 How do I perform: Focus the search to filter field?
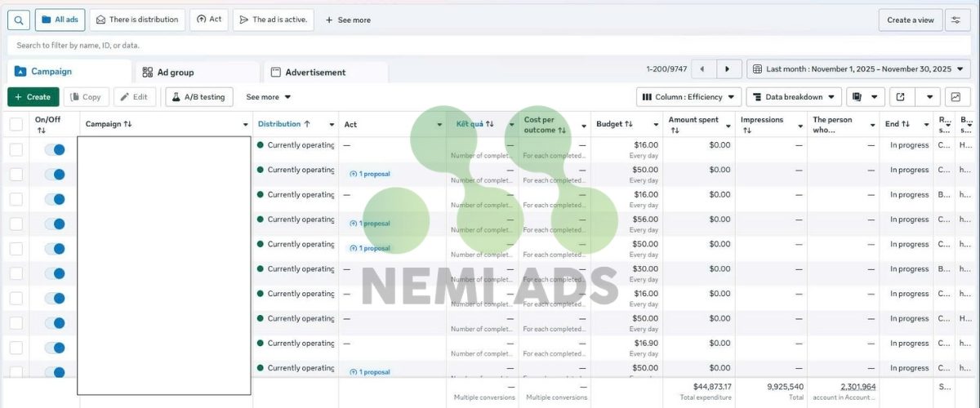(x=490, y=45)
